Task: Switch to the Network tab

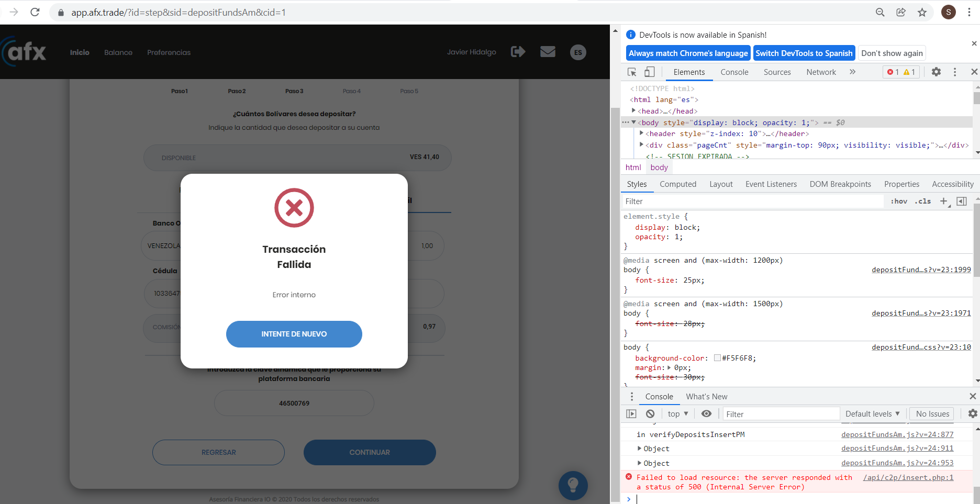Action: click(821, 72)
